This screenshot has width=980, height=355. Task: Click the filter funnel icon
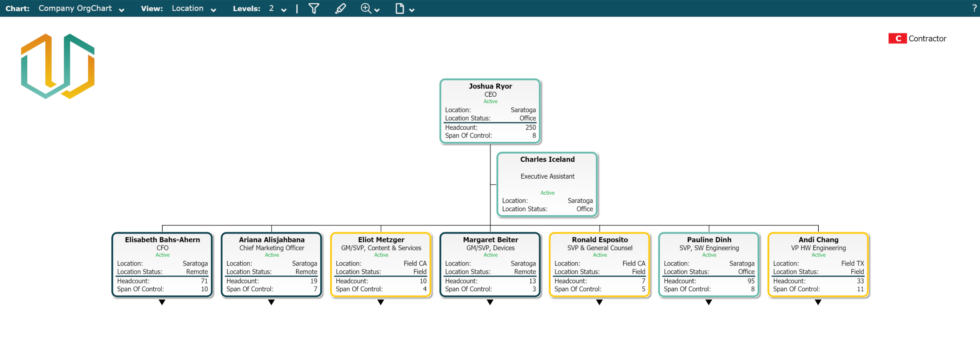(314, 8)
